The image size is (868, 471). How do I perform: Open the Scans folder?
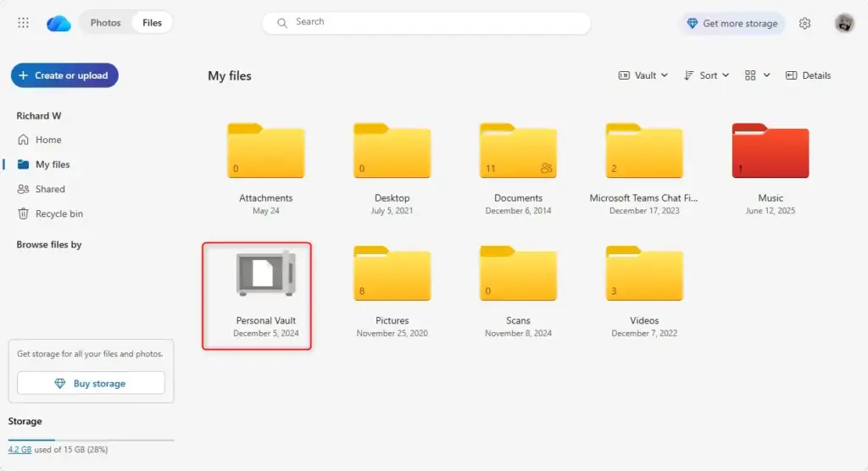[x=518, y=274]
